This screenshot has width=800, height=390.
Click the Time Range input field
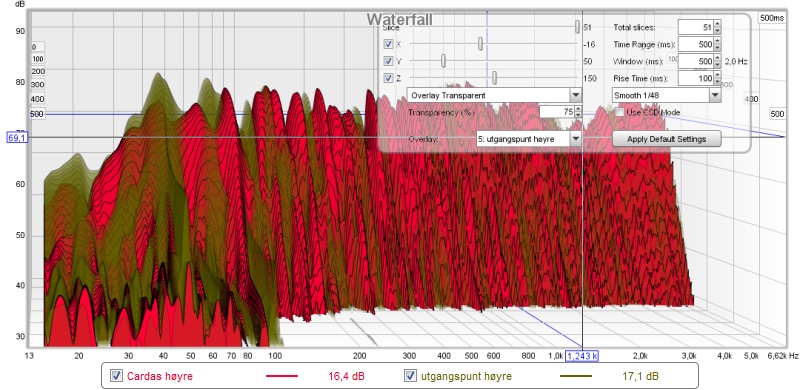pos(695,44)
